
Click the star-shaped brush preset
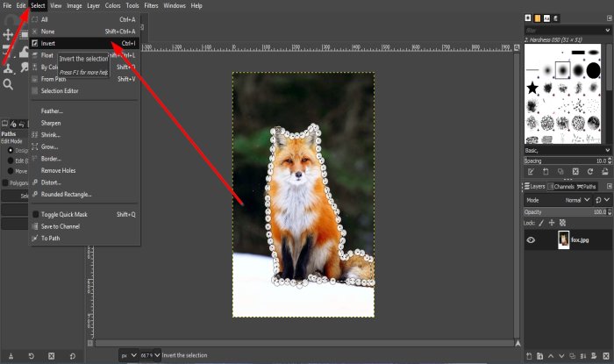(x=532, y=88)
